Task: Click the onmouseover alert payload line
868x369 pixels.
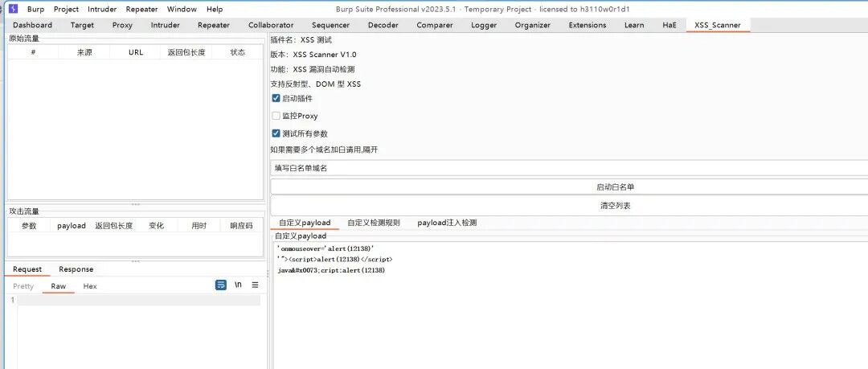Action: pos(325,248)
